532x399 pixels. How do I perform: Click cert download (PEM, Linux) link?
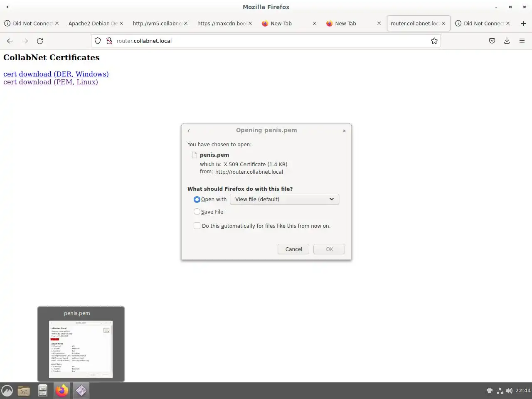point(51,82)
